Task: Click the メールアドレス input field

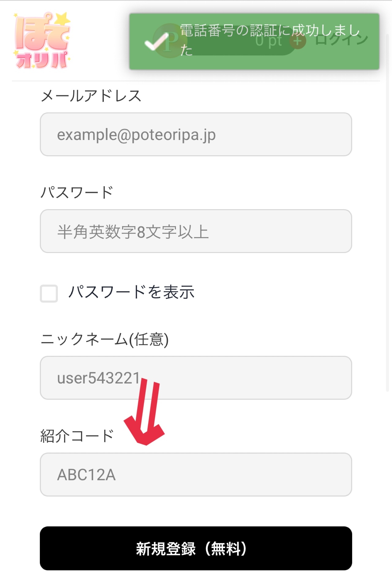Action: (x=196, y=134)
